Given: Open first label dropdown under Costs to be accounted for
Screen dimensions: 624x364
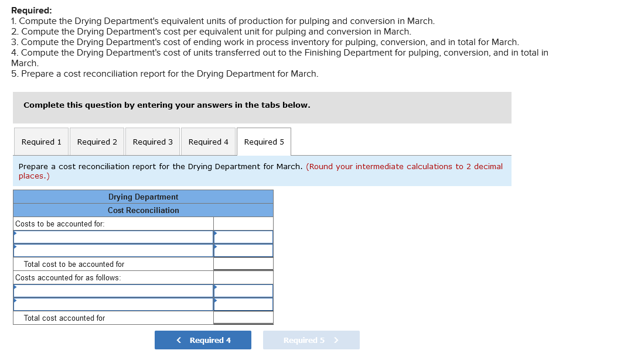Looking at the screenshot, I should coord(114,237).
